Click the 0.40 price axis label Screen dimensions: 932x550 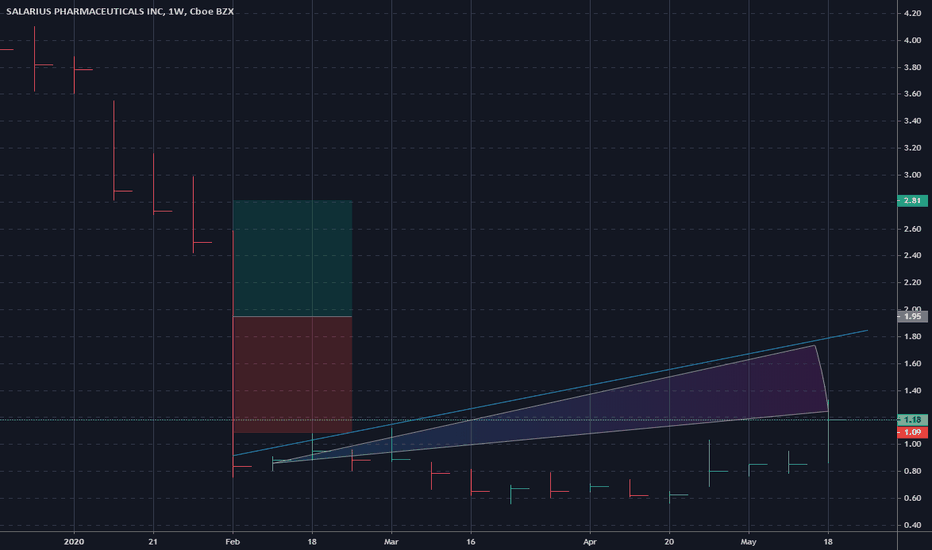[x=912, y=525]
